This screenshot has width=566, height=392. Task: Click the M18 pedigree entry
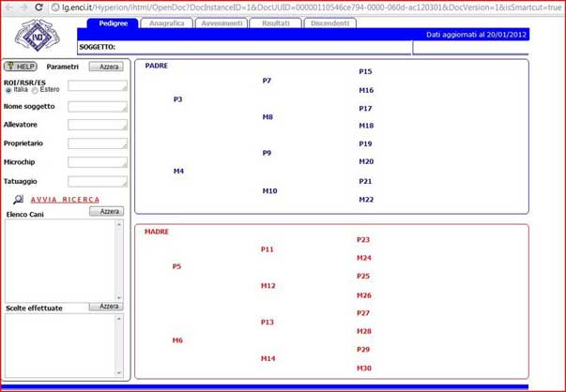pyautogui.click(x=366, y=126)
